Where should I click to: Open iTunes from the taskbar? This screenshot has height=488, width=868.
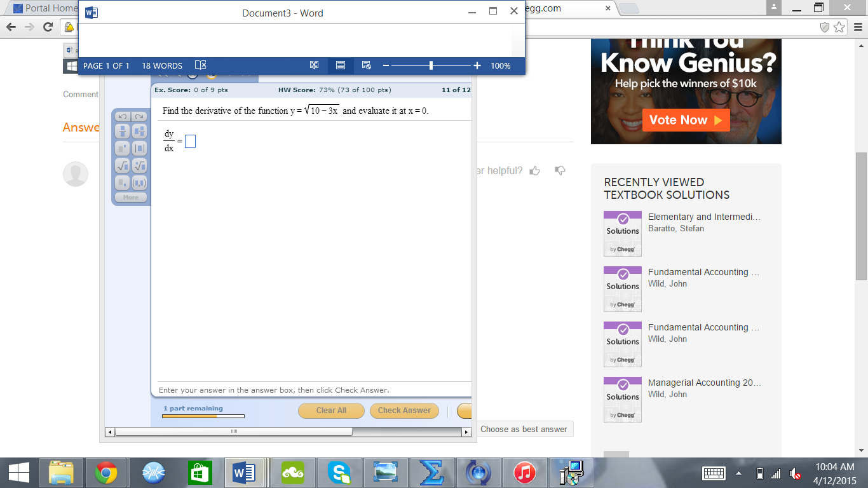coord(524,473)
